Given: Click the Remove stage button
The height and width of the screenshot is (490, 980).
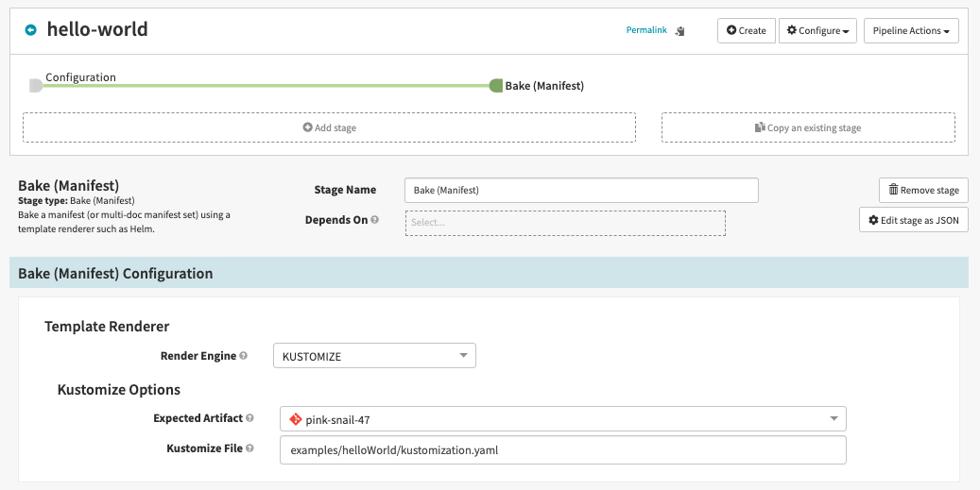Looking at the screenshot, I should 923,190.
